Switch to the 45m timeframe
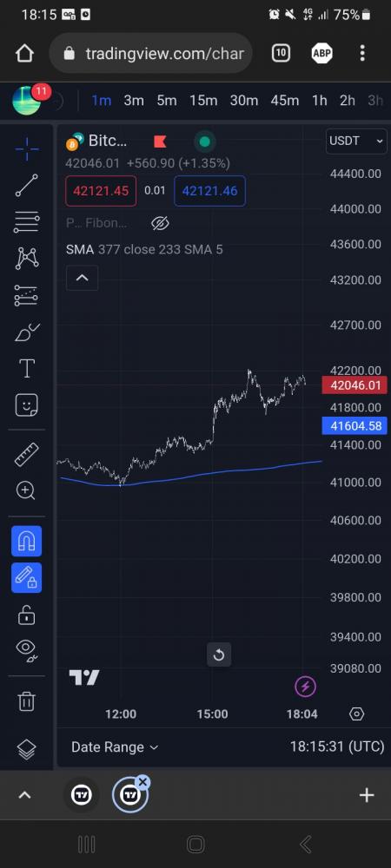This screenshot has width=391, height=868. tap(285, 100)
